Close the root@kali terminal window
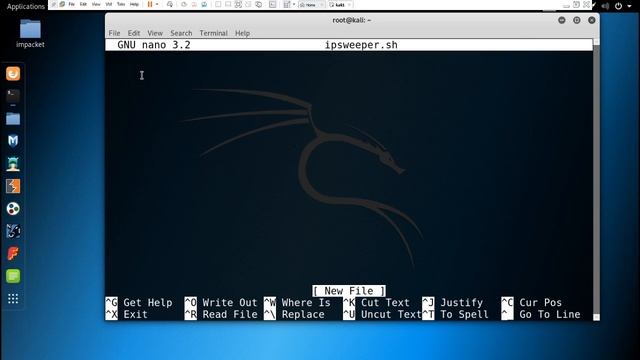 pos(591,20)
